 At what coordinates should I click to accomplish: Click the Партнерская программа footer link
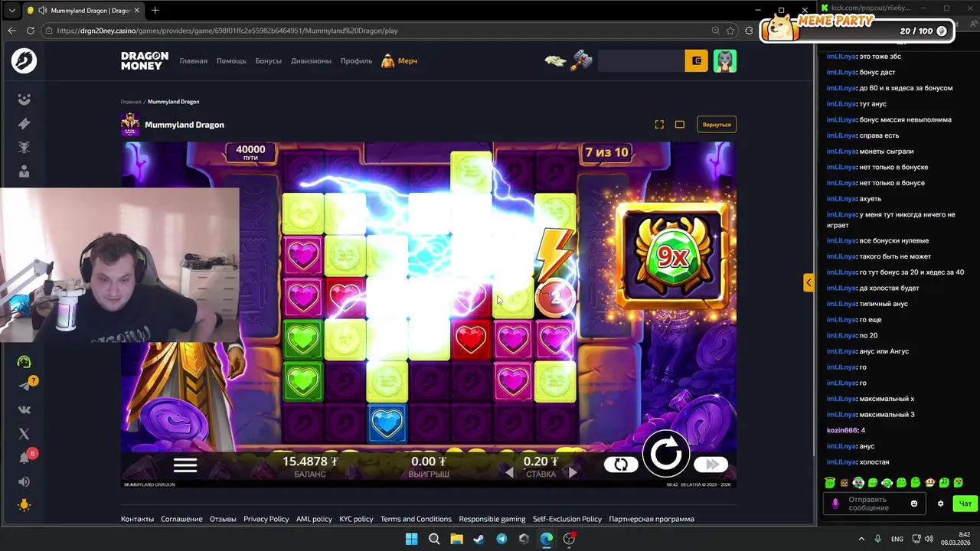[652, 519]
